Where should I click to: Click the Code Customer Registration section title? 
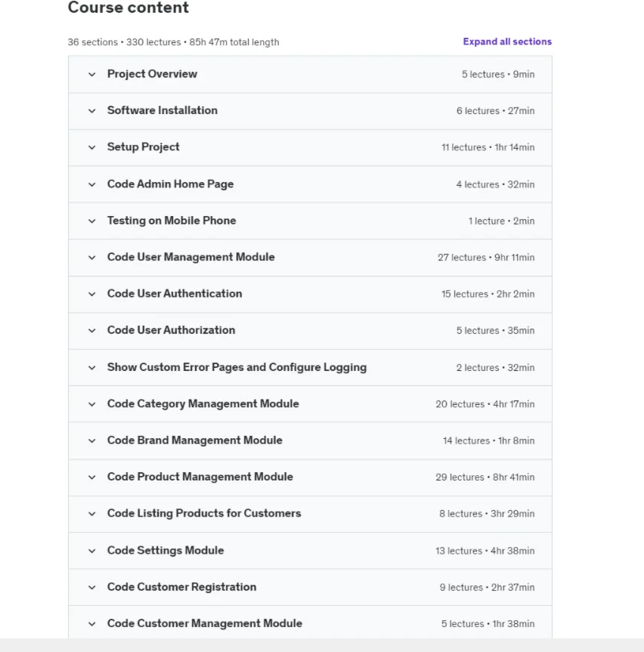point(181,587)
